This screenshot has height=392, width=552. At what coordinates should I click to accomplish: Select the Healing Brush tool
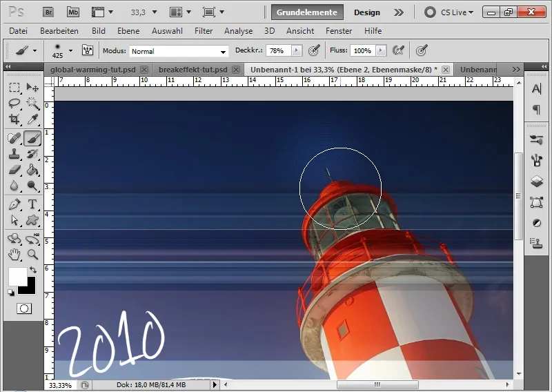[14, 138]
